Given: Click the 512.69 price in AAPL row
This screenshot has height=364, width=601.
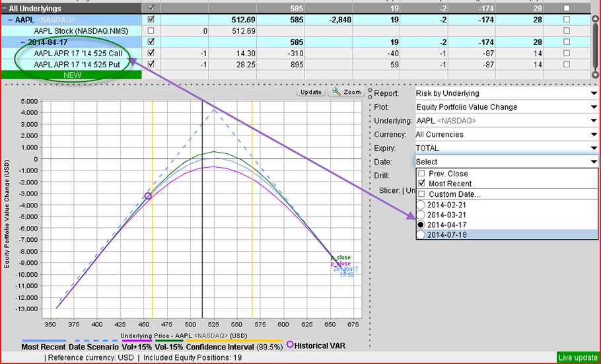Looking at the screenshot, I should click(x=244, y=20).
